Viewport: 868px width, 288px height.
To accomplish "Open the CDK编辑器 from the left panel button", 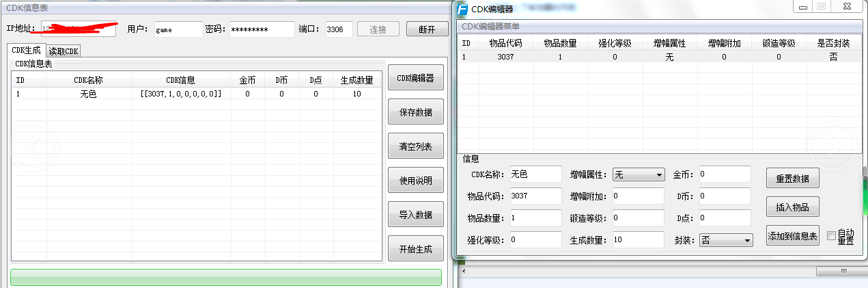I will click(415, 78).
